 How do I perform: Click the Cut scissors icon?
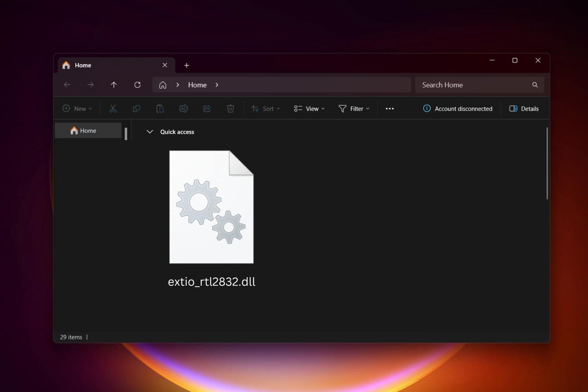pos(113,109)
